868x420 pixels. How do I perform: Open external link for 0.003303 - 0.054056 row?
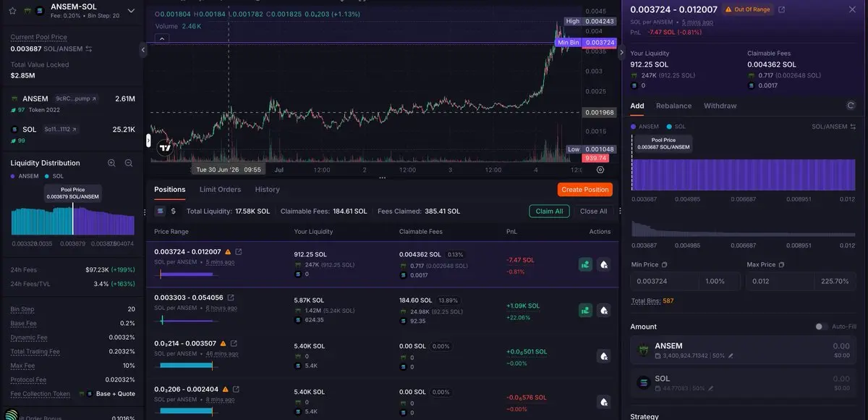point(231,298)
